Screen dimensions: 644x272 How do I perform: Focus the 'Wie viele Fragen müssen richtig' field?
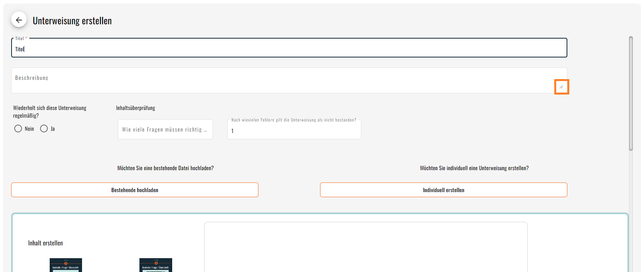(x=165, y=129)
